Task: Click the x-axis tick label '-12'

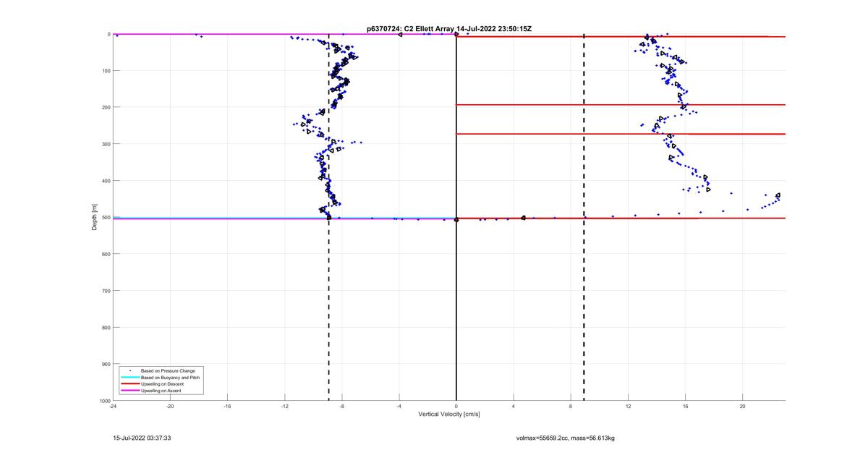Action: pyautogui.click(x=284, y=406)
